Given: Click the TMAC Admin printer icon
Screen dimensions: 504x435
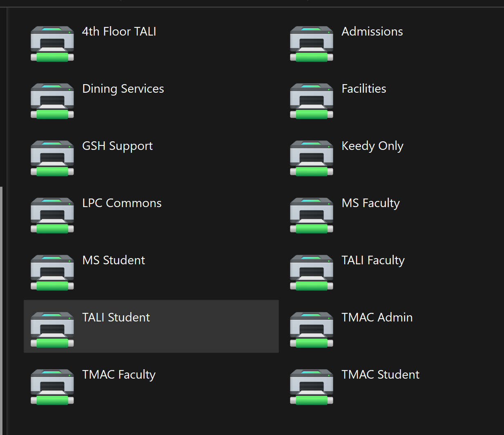Looking at the screenshot, I should [x=312, y=330].
